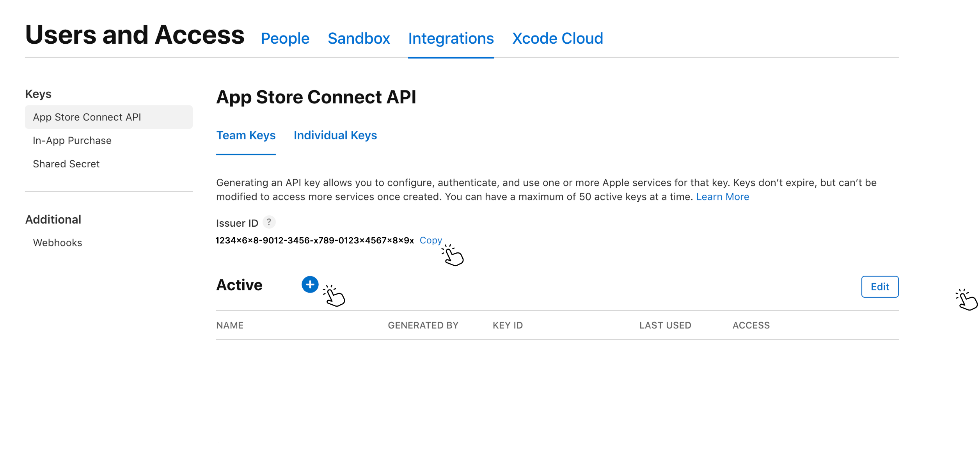The height and width of the screenshot is (451, 980).
Task: Select App Store Connect API in sidebar
Action: pyautogui.click(x=87, y=117)
